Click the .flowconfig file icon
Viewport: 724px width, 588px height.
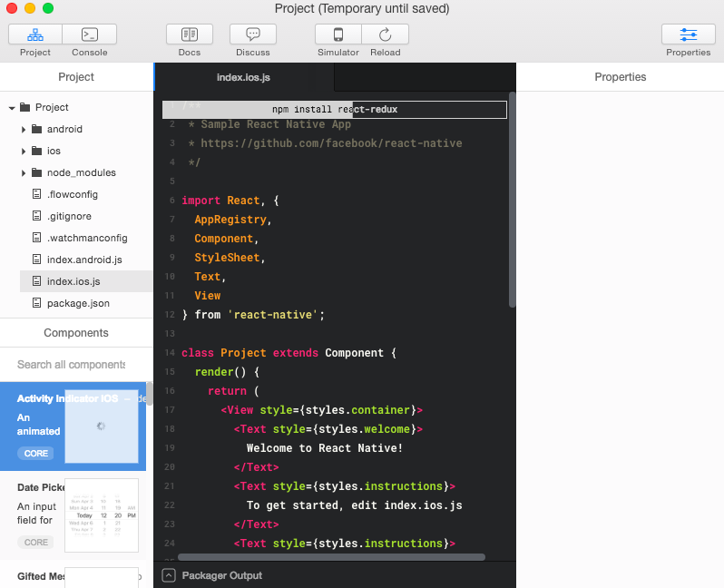pyautogui.click(x=36, y=194)
